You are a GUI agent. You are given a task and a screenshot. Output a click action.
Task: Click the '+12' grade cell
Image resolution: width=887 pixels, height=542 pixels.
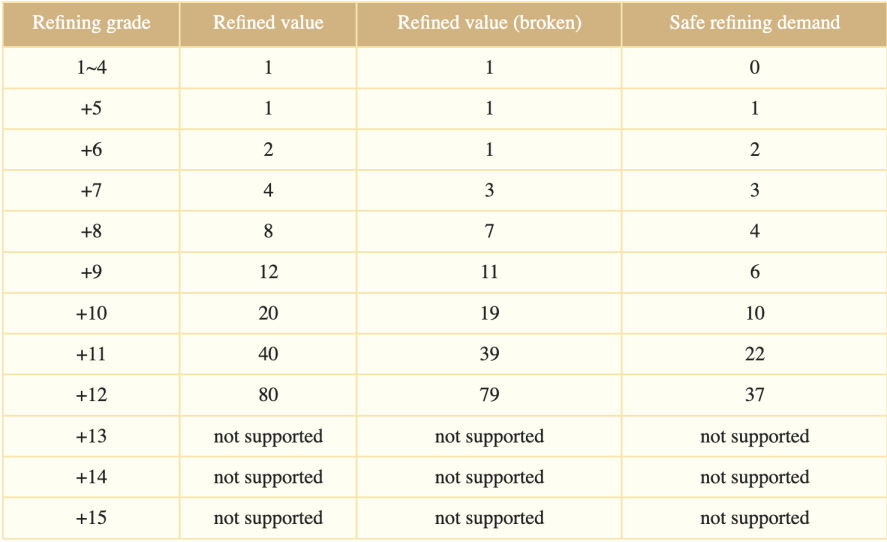coord(91,395)
